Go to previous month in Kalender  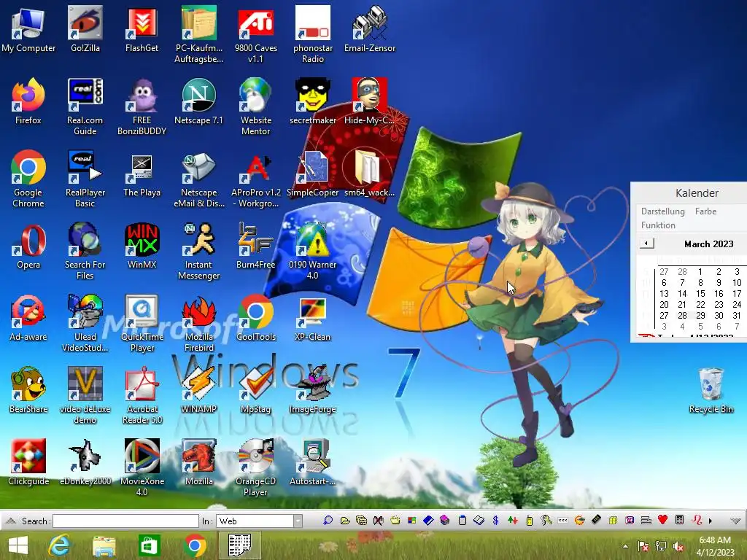click(x=646, y=244)
